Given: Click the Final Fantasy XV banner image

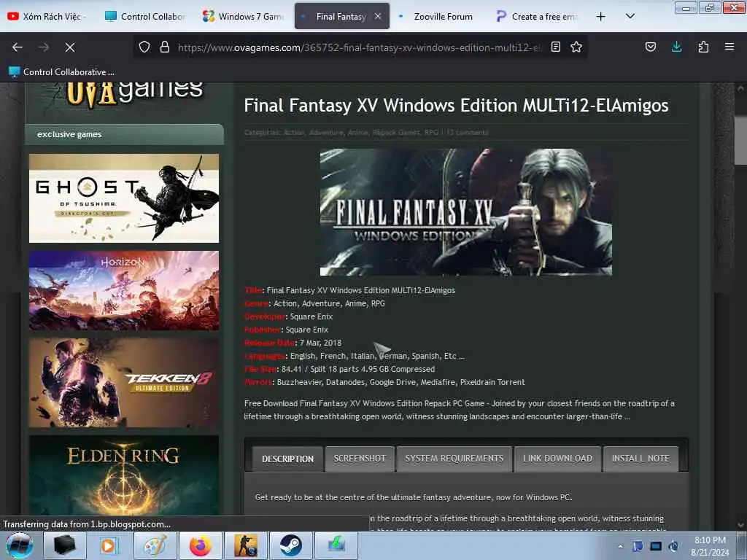Looking at the screenshot, I should pyautogui.click(x=466, y=212).
